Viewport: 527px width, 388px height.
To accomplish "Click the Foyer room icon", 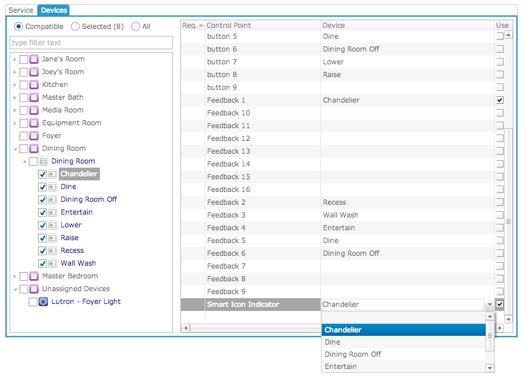I will [34, 136].
